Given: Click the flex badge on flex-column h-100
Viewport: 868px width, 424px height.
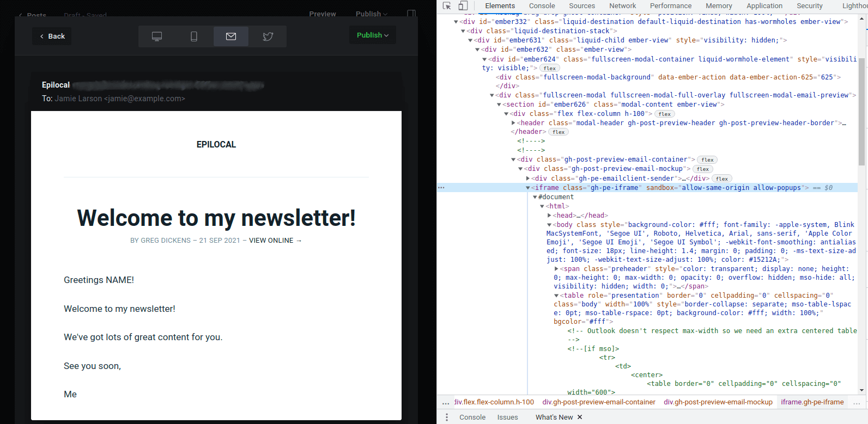Looking at the screenshot, I should [665, 114].
